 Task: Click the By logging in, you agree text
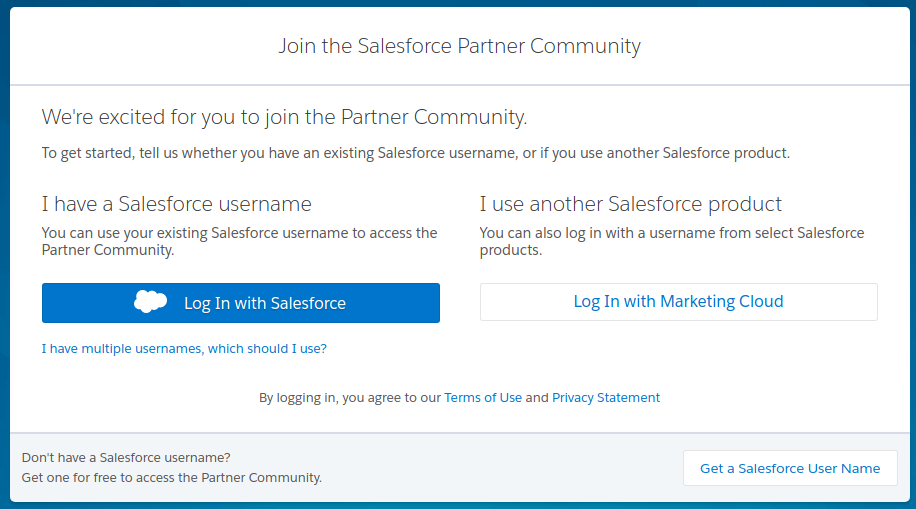pyautogui.click(x=349, y=397)
